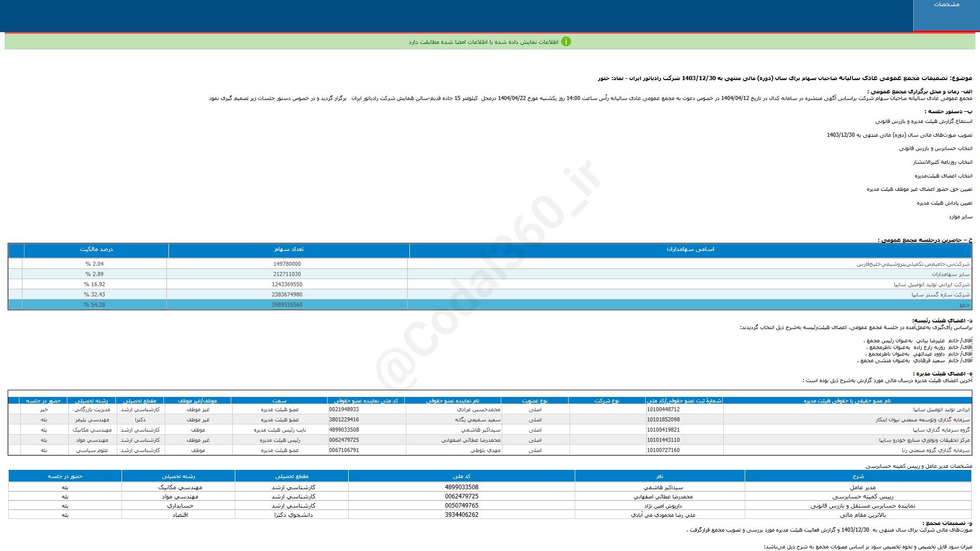Click representative name سعید سمیعی یگانه
980x551 pixels.
click(478, 420)
